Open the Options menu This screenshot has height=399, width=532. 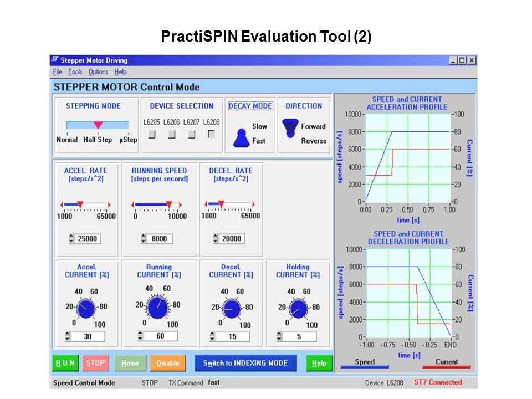98,72
